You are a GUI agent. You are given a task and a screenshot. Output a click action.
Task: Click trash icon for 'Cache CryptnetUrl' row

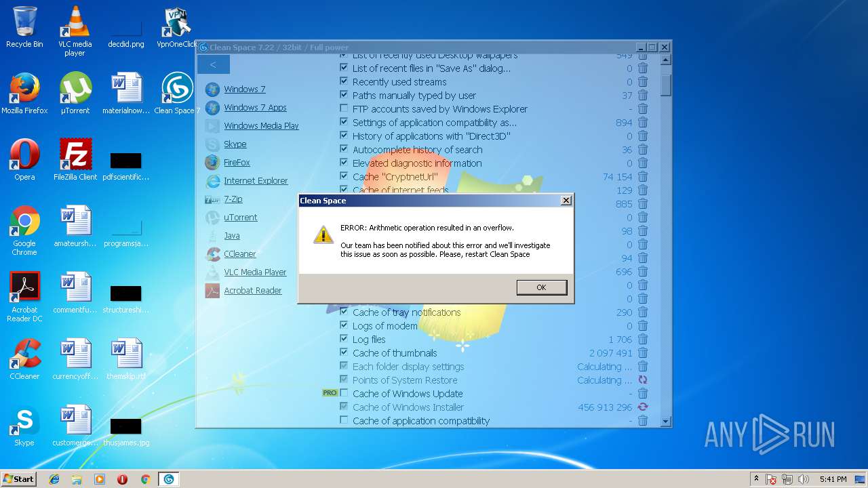[x=643, y=177]
